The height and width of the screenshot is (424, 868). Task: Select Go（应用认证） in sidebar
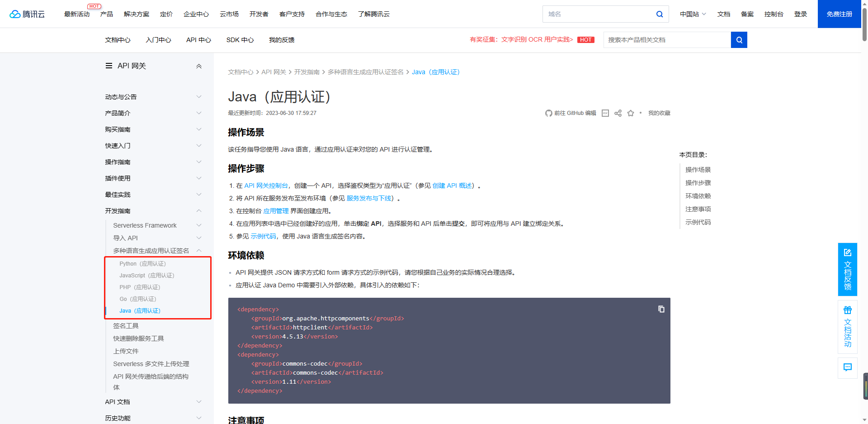tap(138, 299)
